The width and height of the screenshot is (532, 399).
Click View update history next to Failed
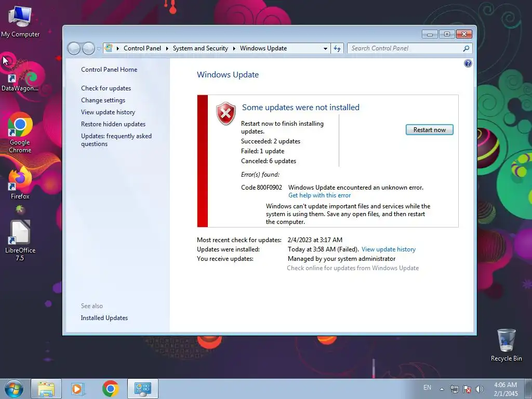pos(389,249)
